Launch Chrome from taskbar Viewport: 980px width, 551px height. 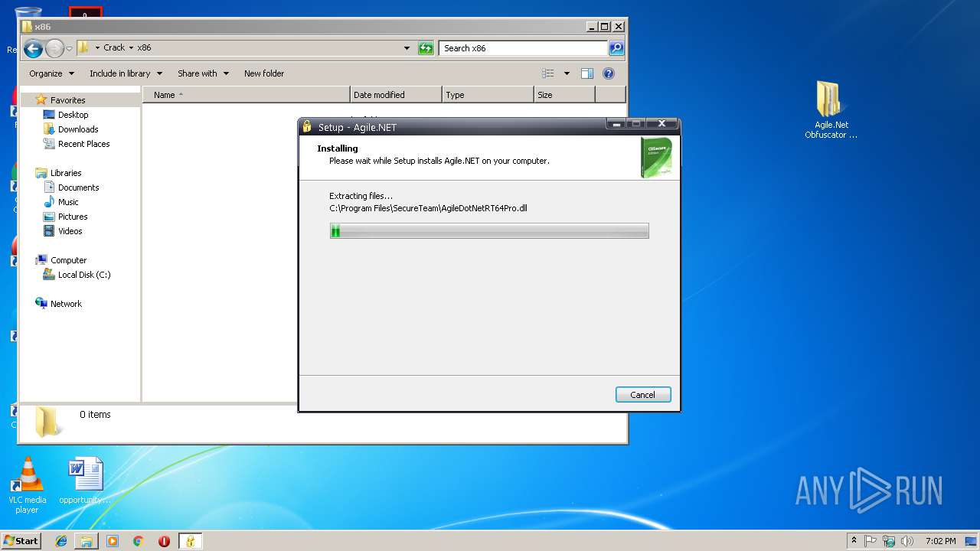(x=138, y=541)
